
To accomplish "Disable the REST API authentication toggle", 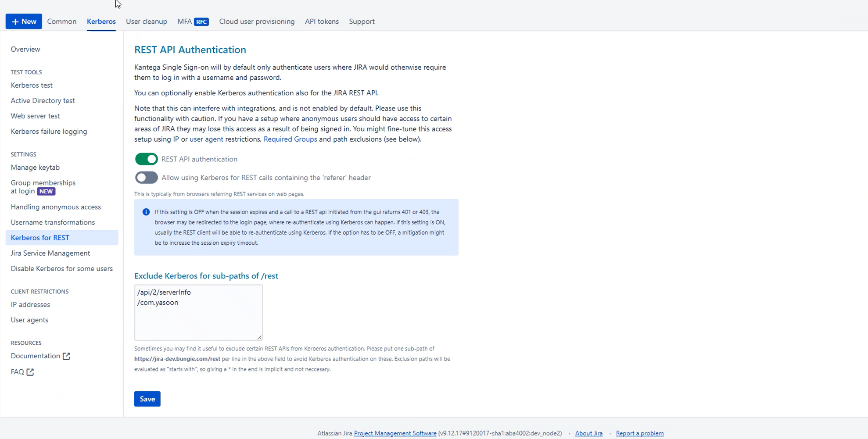I will (x=146, y=159).
